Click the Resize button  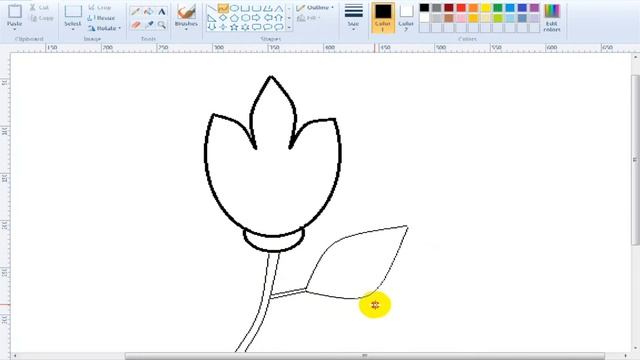click(x=102, y=18)
